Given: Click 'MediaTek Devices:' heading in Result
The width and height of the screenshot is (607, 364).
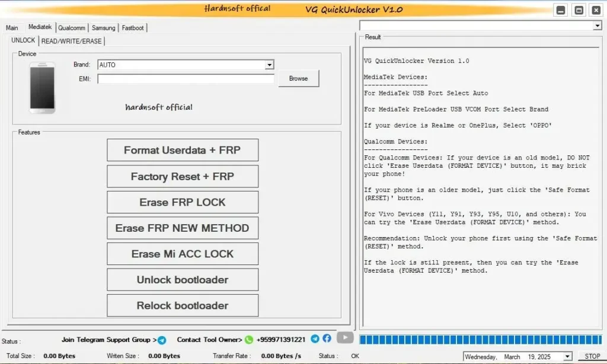Looking at the screenshot, I should [395, 77].
